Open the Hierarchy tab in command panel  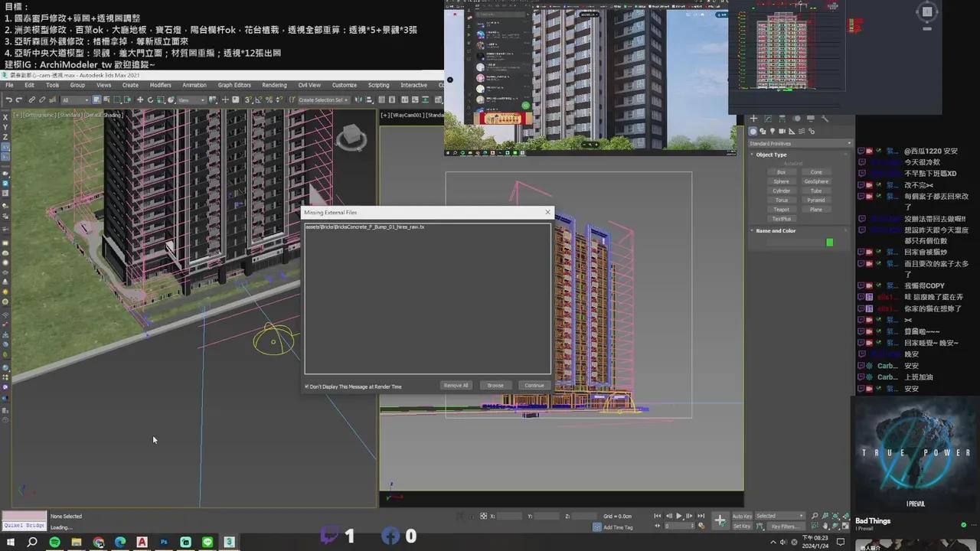point(782,119)
